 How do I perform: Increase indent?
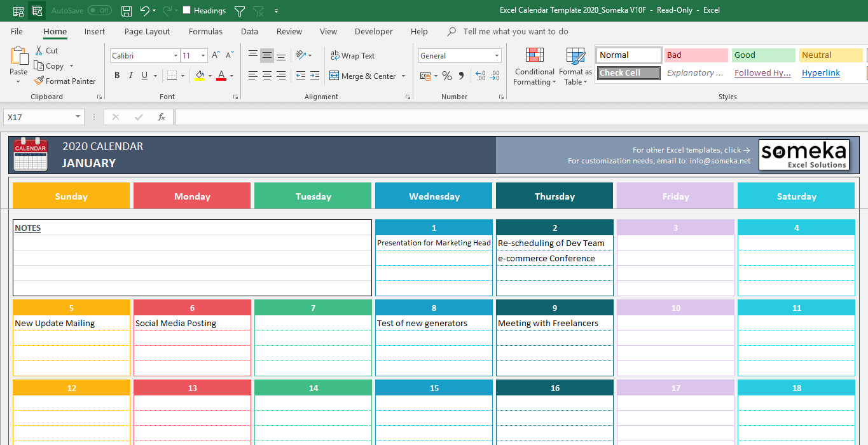point(315,76)
